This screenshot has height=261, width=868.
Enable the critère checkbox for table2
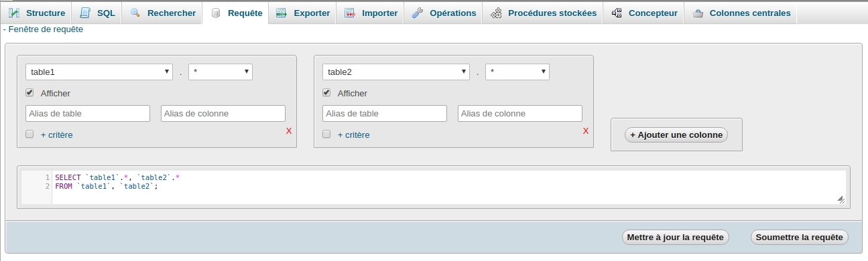point(326,134)
